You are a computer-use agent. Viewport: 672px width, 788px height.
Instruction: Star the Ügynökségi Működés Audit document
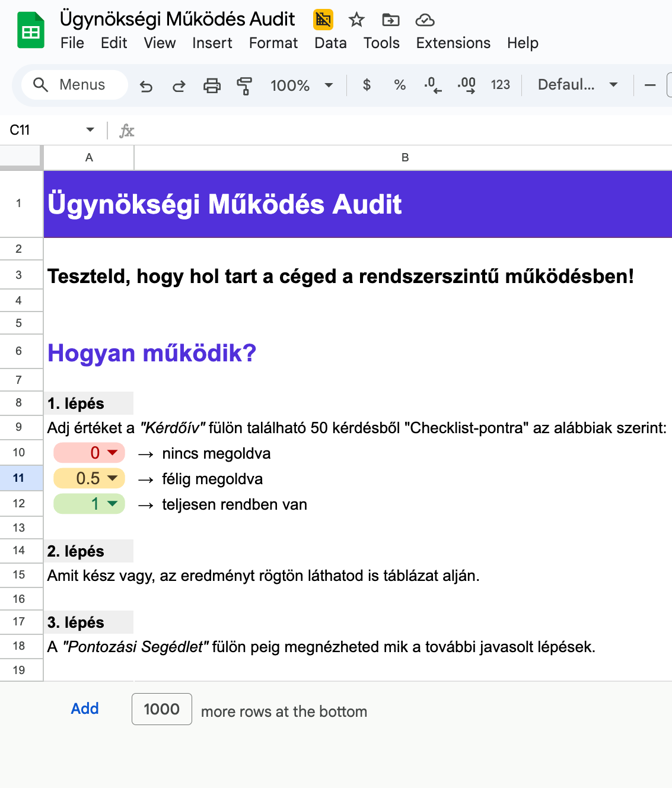pos(356,20)
